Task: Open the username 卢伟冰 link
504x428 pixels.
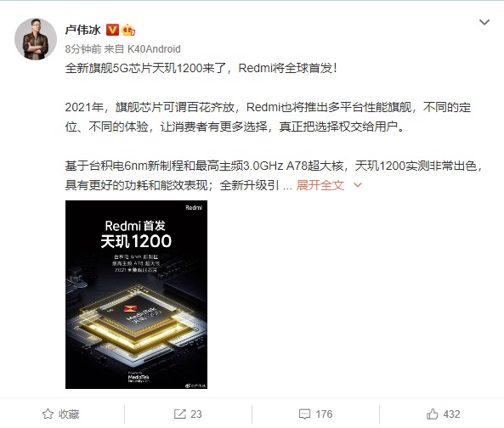Action: [83, 30]
